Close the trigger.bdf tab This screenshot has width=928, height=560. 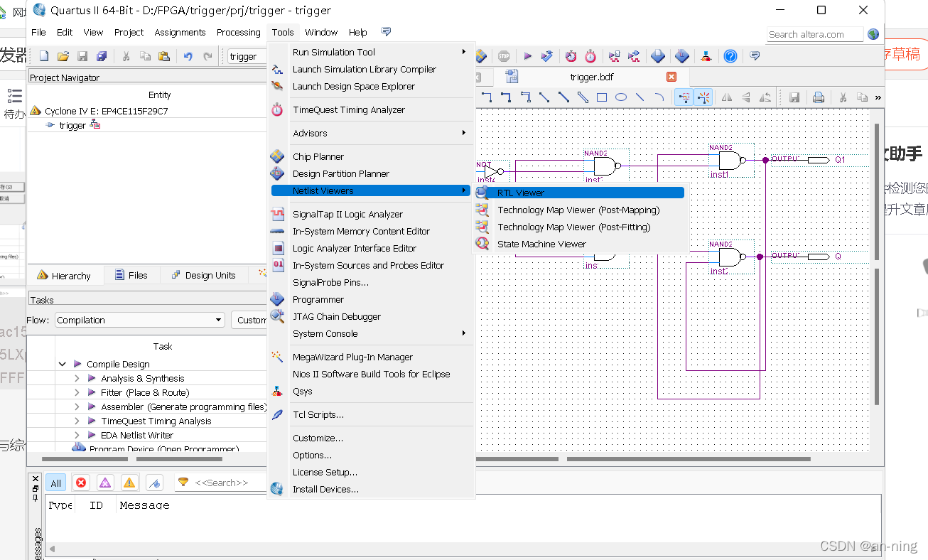click(671, 77)
